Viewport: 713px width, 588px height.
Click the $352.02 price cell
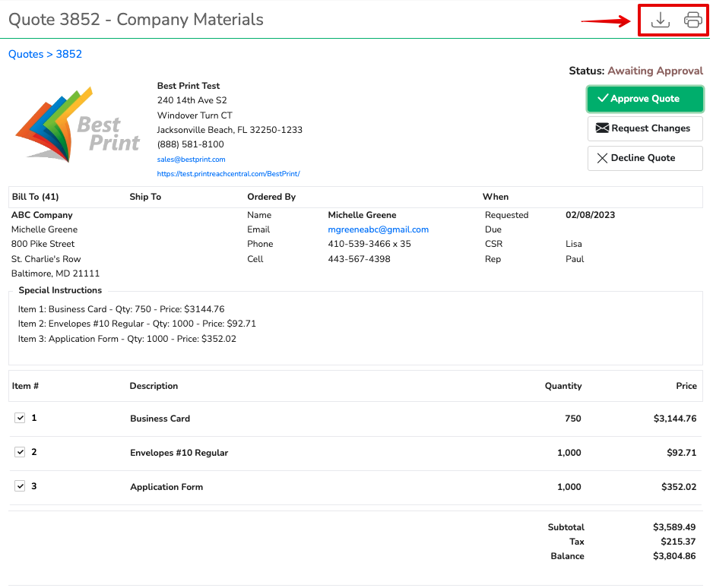tap(679, 487)
